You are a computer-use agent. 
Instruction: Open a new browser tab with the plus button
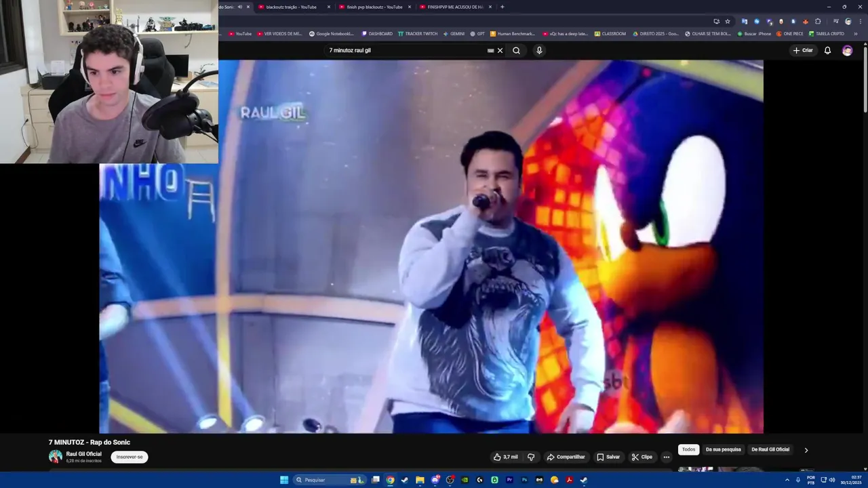502,7
